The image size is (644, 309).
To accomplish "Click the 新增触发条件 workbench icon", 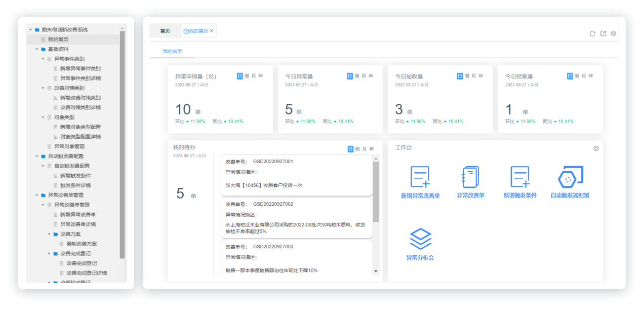I will coord(519,178).
